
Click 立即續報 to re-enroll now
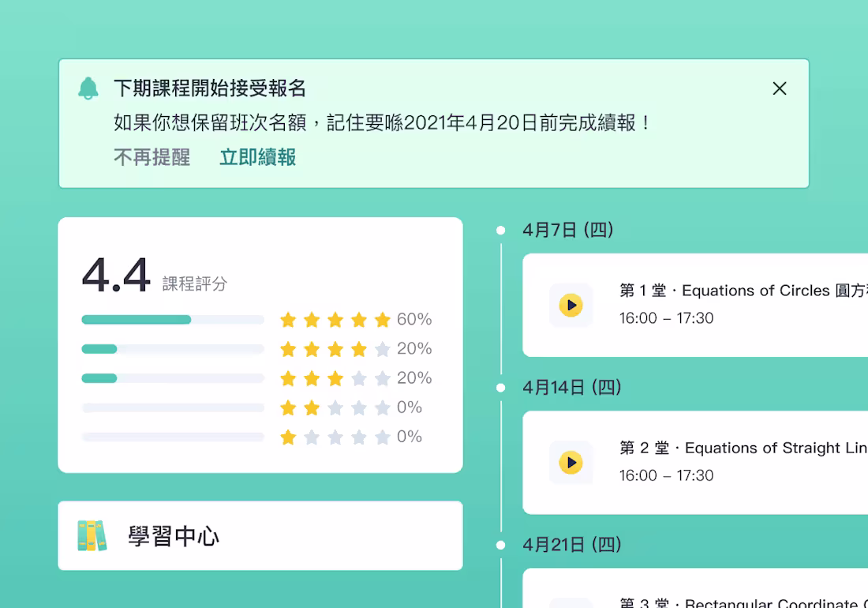[257, 157]
